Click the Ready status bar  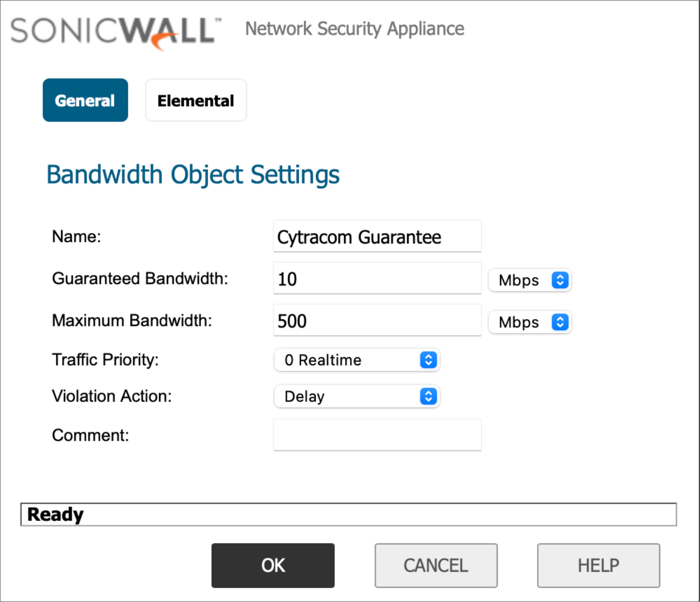point(348,514)
